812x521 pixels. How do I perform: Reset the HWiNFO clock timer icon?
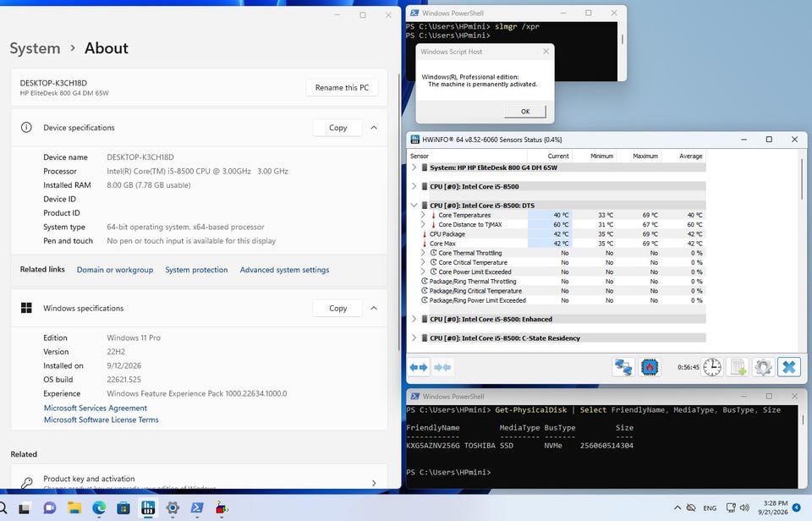[x=712, y=367]
